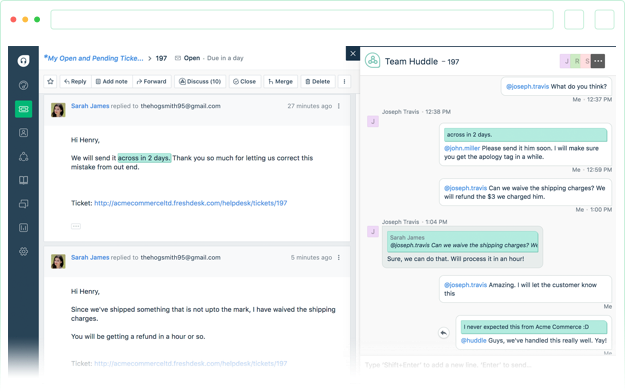This screenshot has height=391, width=625.
Task: Click Joseph Travis J avatar at 1:04 PM
Action: (373, 231)
